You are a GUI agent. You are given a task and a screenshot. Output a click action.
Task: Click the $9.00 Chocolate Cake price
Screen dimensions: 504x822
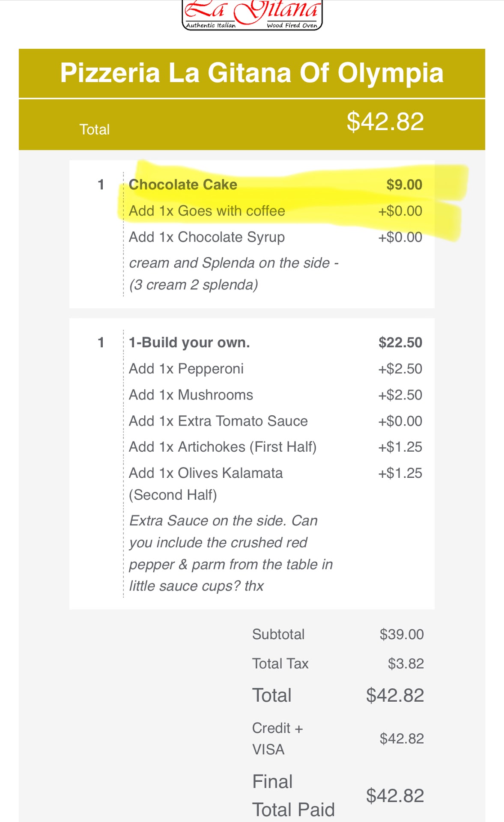tap(404, 185)
